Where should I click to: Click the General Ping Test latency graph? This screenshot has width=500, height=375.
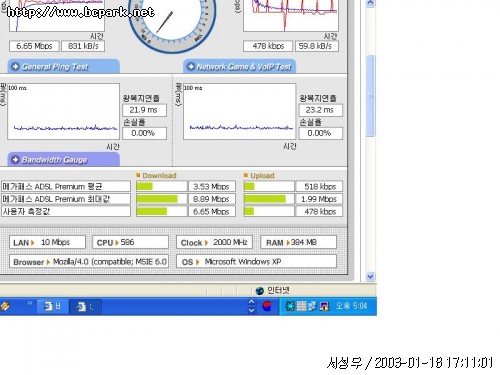point(63,111)
